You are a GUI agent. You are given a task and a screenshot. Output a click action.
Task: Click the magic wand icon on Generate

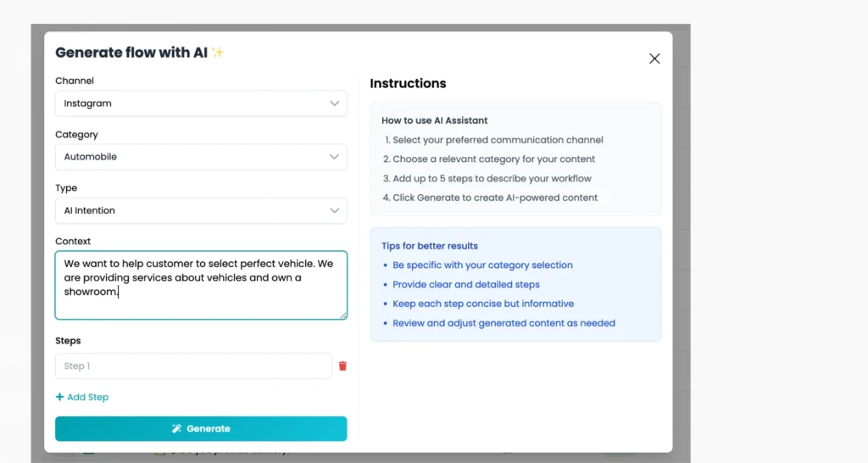click(x=176, y=429)
